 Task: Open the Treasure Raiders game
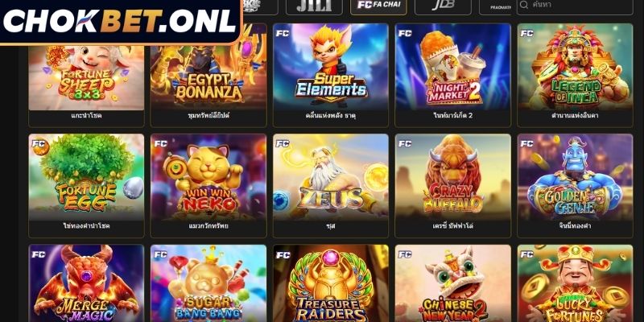point(331,283)
